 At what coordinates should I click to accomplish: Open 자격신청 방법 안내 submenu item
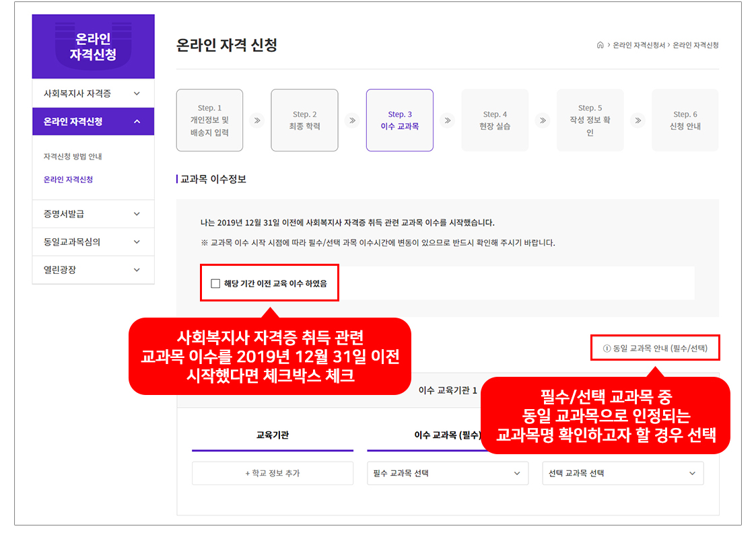pos(73,157)
